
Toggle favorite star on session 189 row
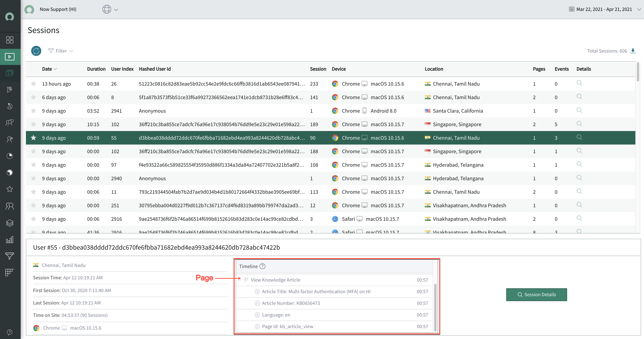34,124
